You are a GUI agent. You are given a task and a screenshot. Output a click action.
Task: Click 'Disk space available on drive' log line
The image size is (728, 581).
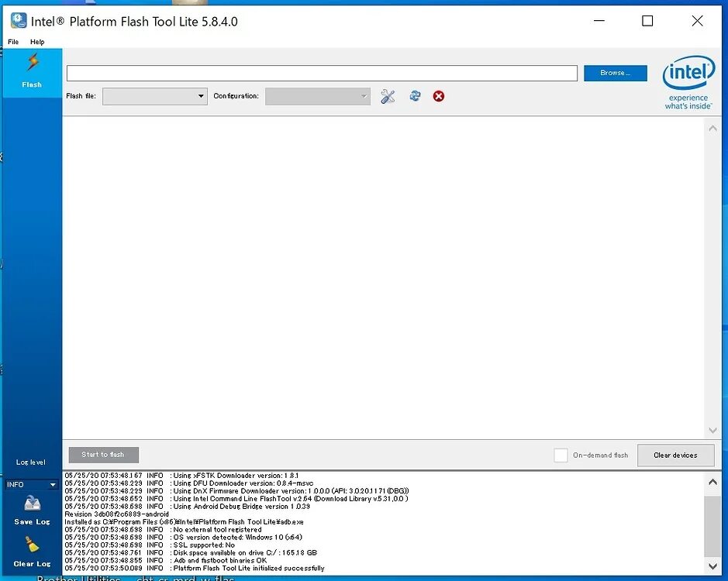pos(191,552)
